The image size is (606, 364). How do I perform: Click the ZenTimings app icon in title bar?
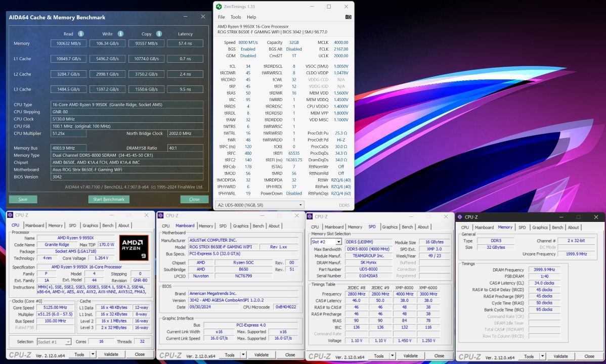[x=219, y=7]
